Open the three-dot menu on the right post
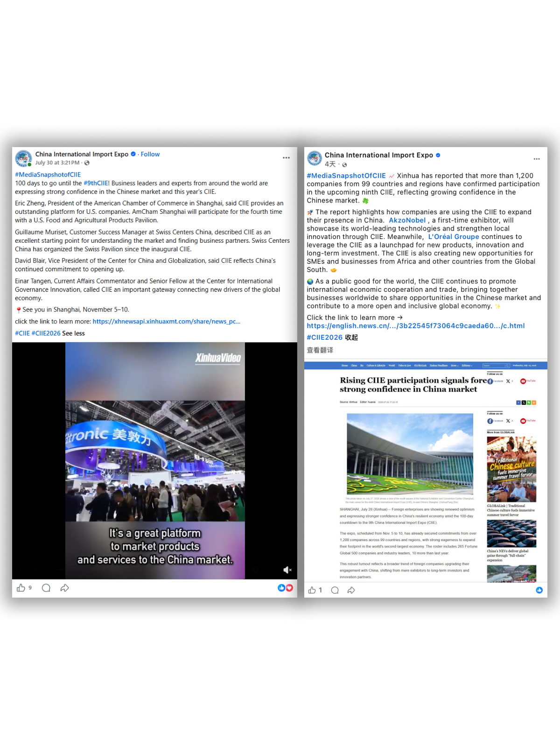 pos(537,159)
